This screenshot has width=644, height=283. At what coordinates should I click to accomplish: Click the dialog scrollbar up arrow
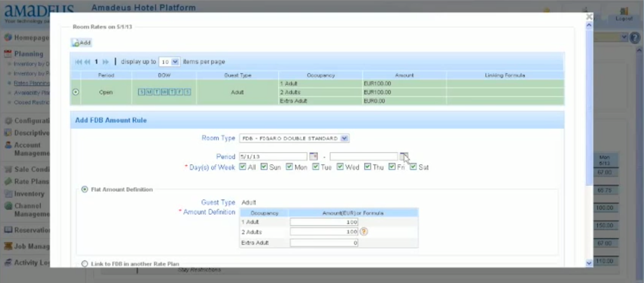[x=589, y=25]
